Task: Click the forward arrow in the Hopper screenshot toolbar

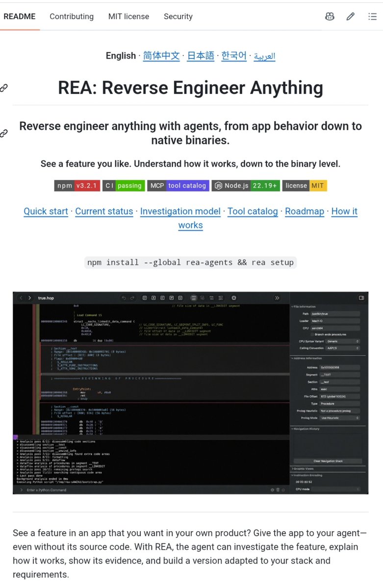Action: click(x=30, y=298)
